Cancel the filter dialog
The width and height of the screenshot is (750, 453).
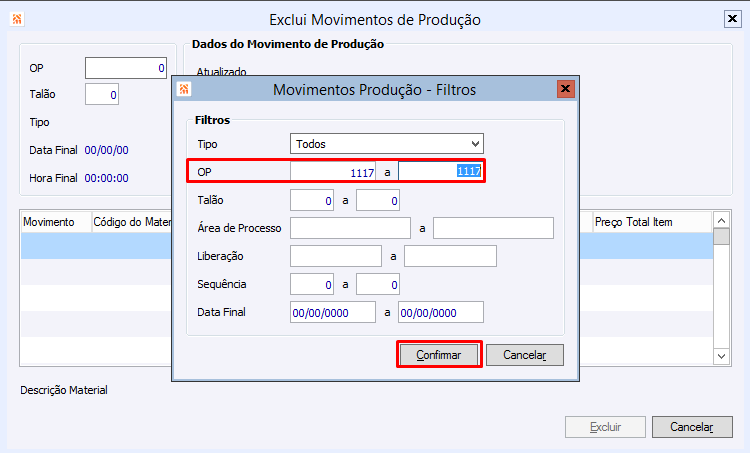(525, 355)
